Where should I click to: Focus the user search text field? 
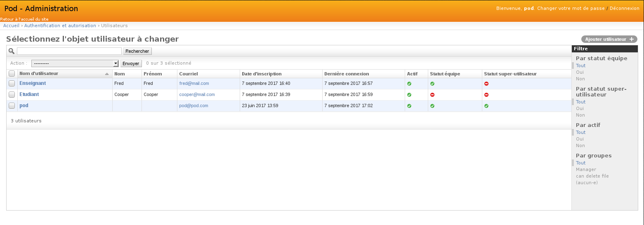69,51
